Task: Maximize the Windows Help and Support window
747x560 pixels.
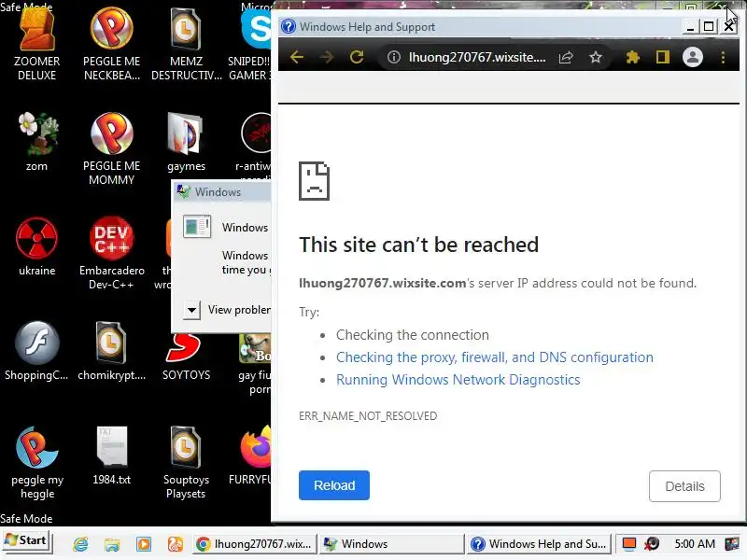Action: [709, 27]
